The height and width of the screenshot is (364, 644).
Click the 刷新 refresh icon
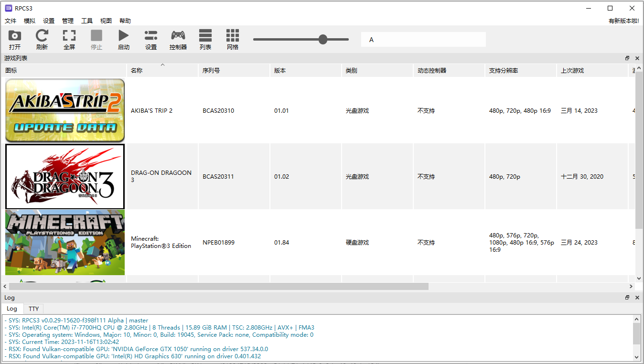point(42,35)
